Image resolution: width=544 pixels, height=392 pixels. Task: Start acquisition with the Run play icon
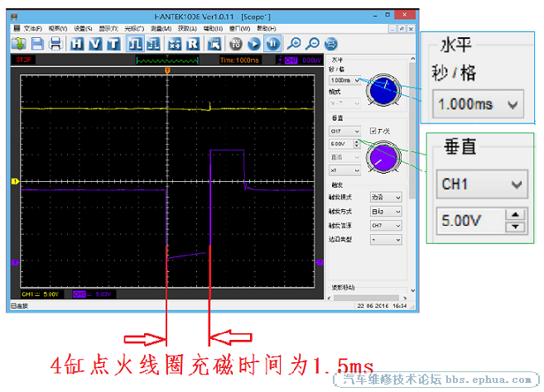pyautogui.click(x=254, y=44)
